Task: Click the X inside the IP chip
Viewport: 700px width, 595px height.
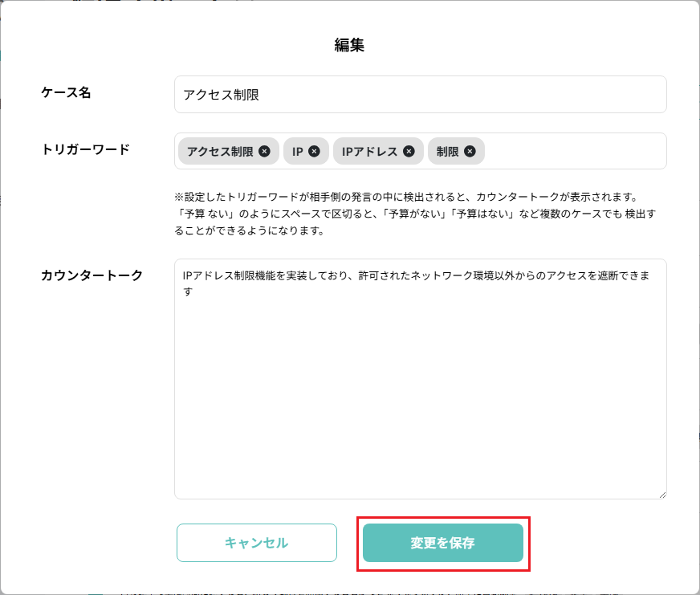Action: [x=313, y=150]
